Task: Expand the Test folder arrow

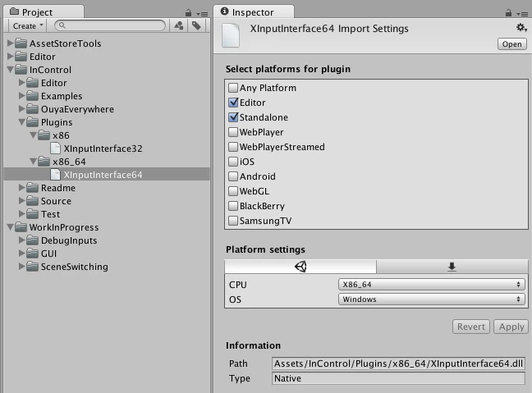Action: tap(21, 213)
